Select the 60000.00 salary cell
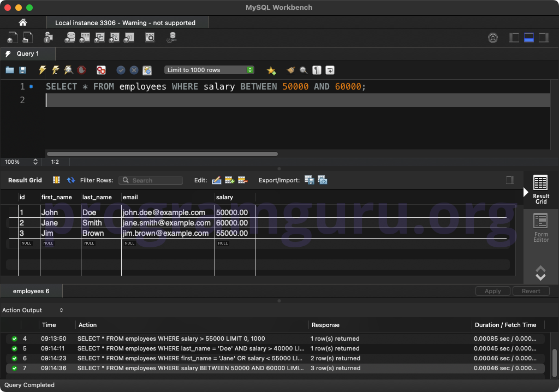The width and height of the screenshot is (559, 392). pyautogui.click(x=235, y=223)
